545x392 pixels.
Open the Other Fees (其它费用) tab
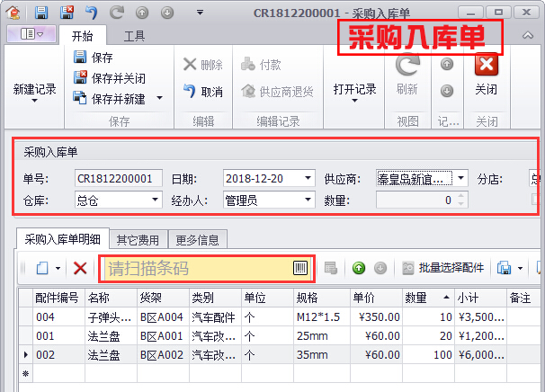point(138,240)
